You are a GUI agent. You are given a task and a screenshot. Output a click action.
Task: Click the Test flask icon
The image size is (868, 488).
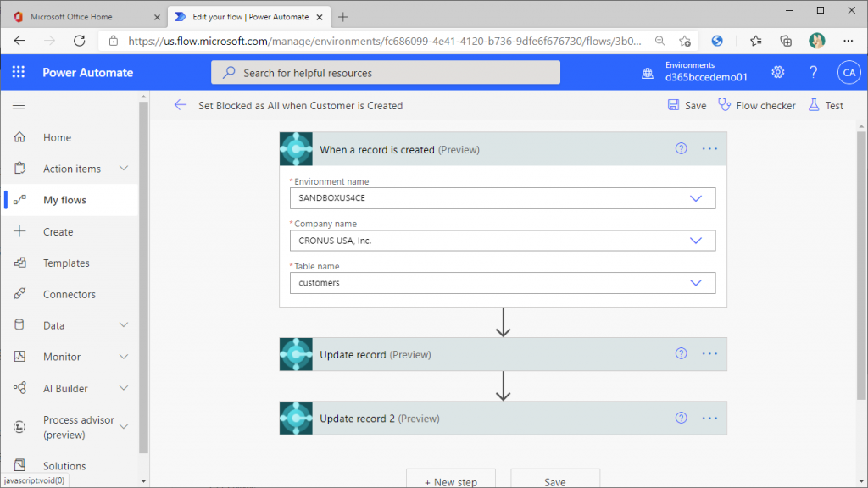(x=813, y=105)
